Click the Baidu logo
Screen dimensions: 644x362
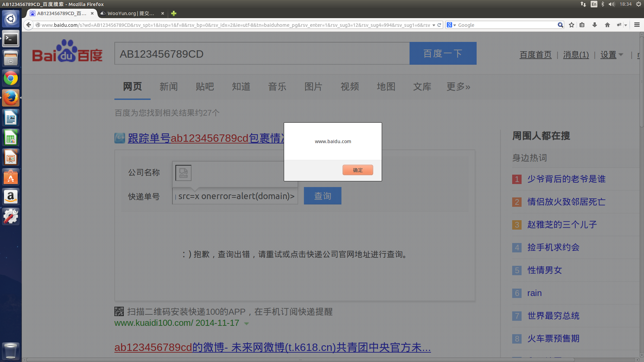(67, 51)
